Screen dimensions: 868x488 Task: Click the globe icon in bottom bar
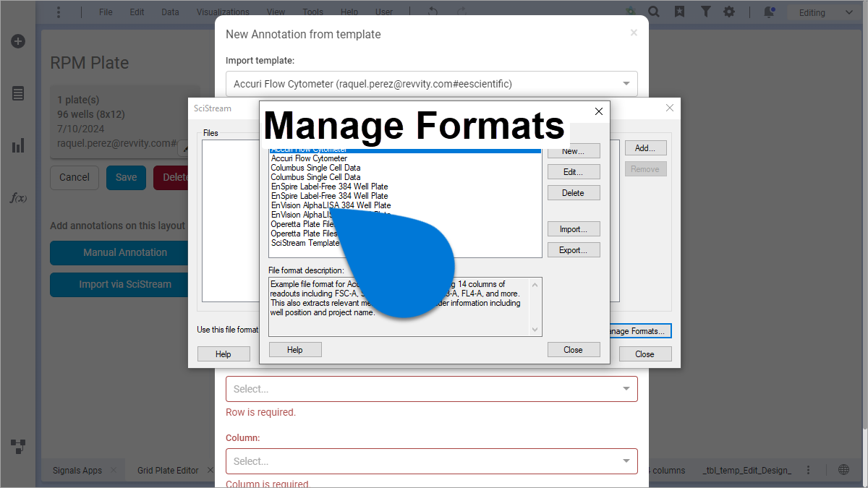843,470
